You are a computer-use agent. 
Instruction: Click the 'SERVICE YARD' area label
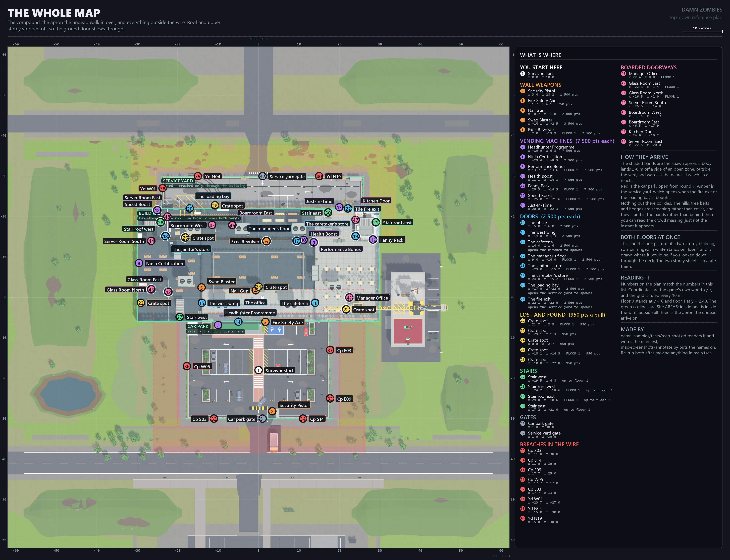point(178,181)
